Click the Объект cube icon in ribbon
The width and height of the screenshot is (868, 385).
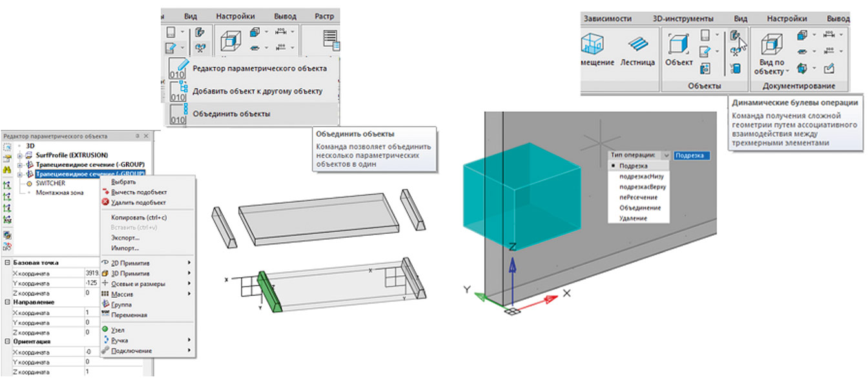coord(679,47)
